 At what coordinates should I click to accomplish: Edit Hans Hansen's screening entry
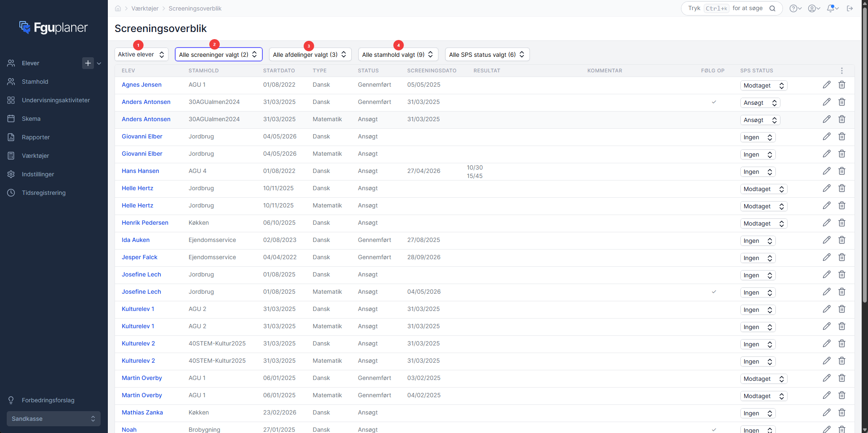[x=827, y=171]
